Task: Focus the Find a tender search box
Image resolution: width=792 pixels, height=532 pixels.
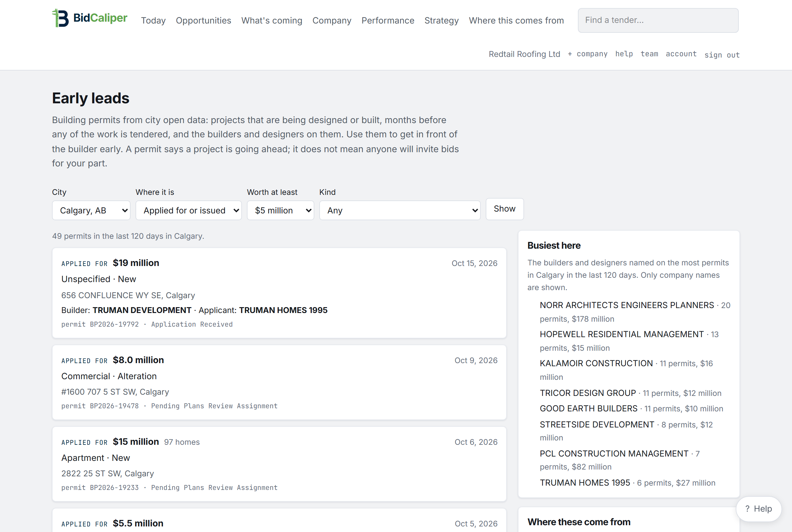Action: [658, 20]
